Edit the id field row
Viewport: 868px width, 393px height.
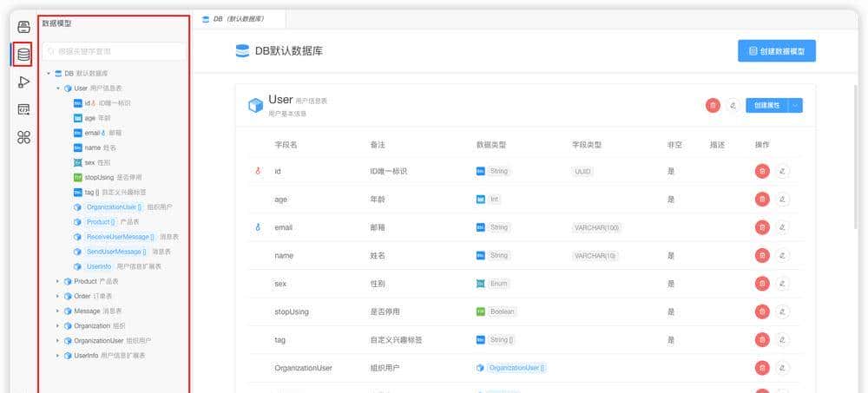pyautogui.click(x=782, y=171)
